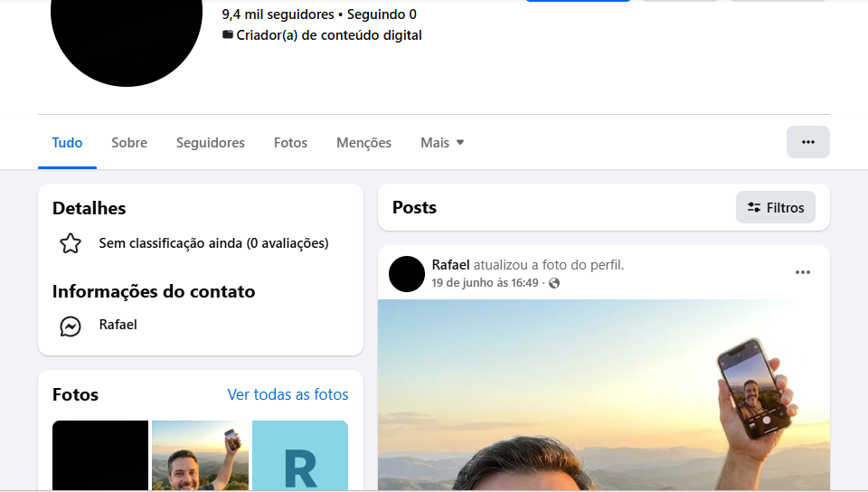This screenshot has height=492, width=868.
Task: Open the profile options three-dot button
Action: [807, 142]
